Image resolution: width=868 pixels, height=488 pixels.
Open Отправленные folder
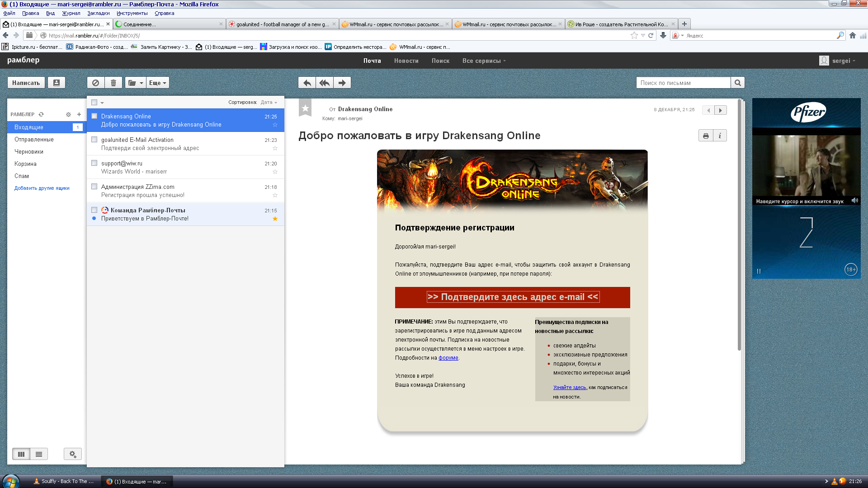coord(34,140)
